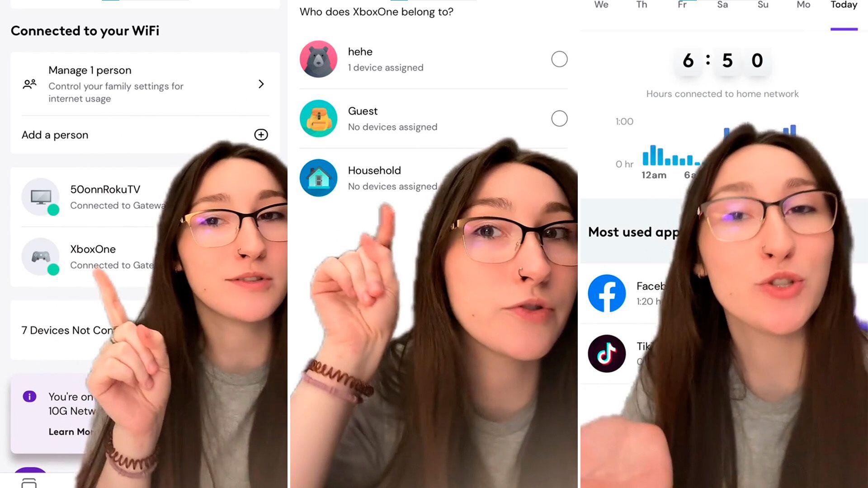Click the Household profile icon

[x=318, y=178]
